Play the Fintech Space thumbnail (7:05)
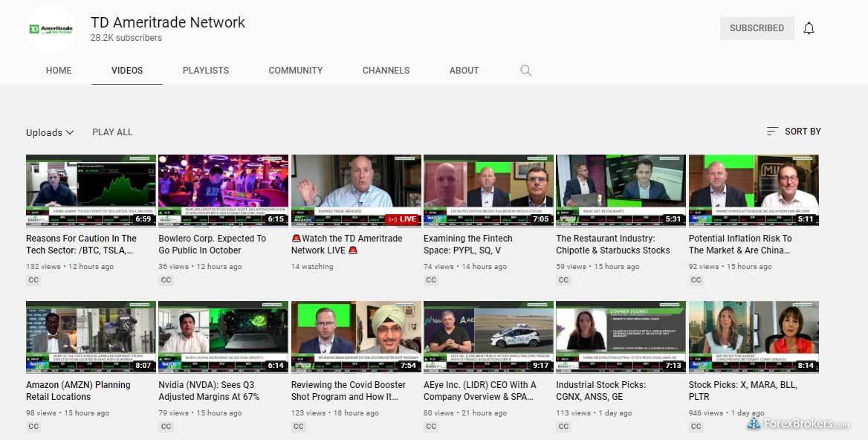This screenshot has width=868, height=440. pos(488,190)
